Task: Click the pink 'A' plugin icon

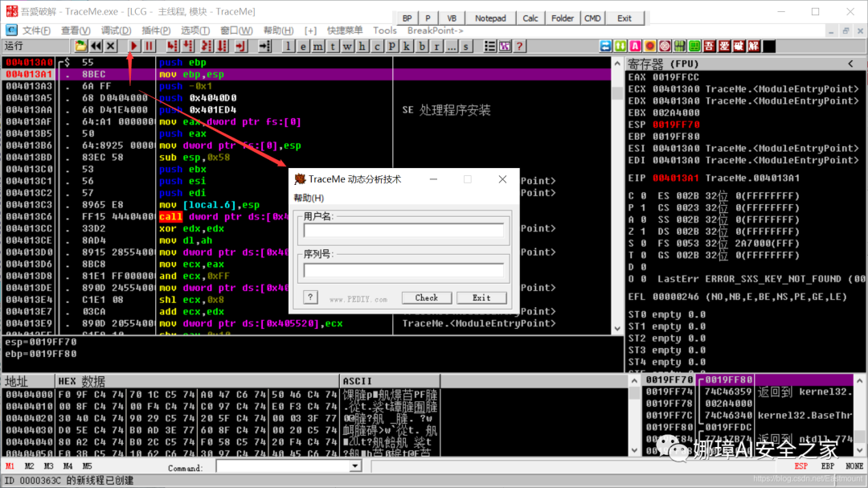Action: [636, 46]
